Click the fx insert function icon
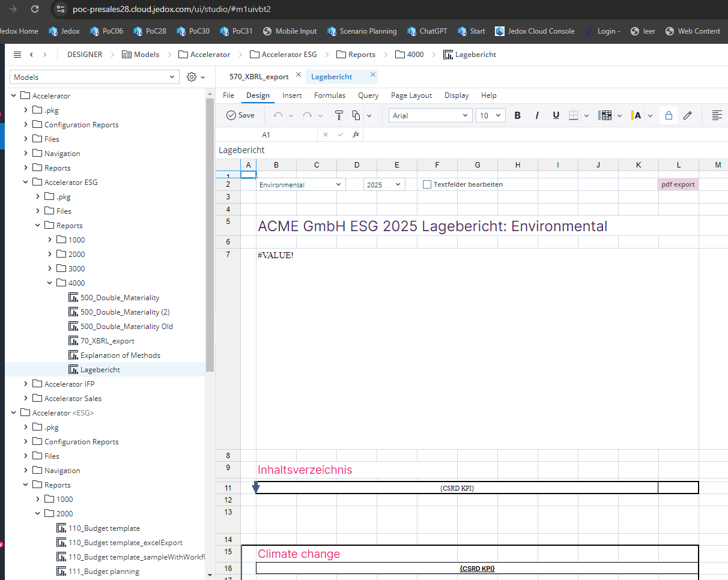This screenshot has width=728, height=580. (356, 134)
